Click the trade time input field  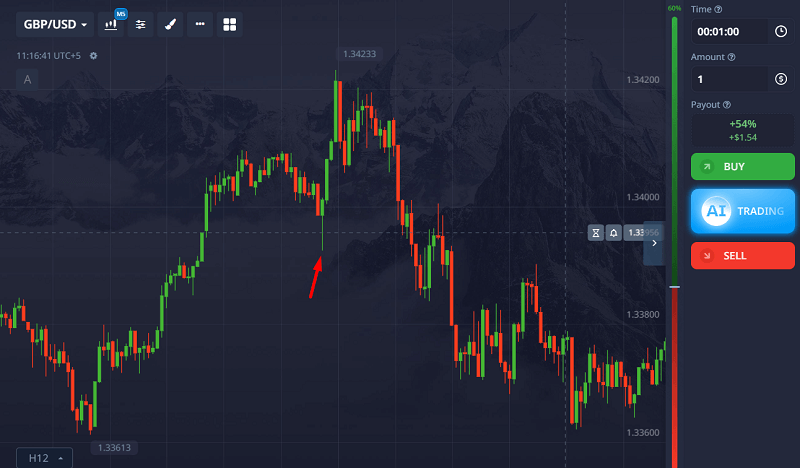(728, 31)
